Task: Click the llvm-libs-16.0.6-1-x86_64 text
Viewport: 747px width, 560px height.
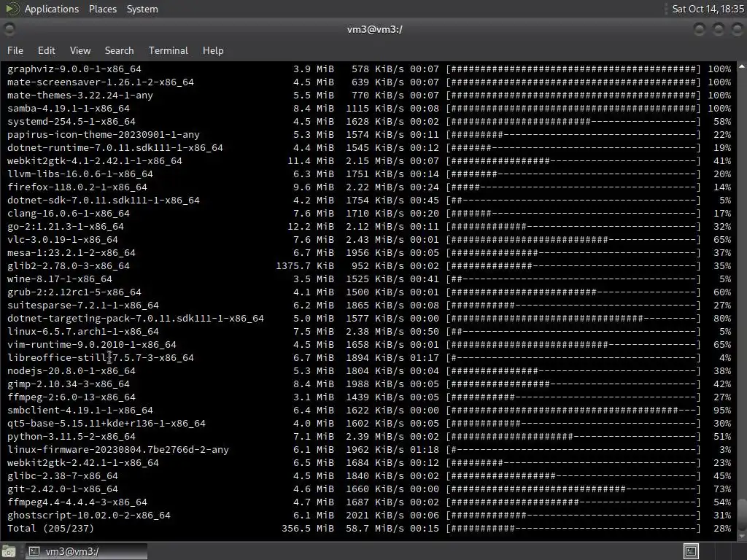Action: [x=80, y=174]
